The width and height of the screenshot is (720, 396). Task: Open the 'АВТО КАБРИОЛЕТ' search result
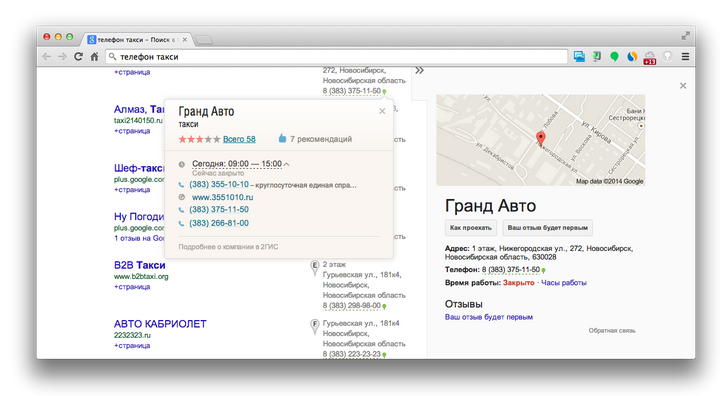pos(160,324)
